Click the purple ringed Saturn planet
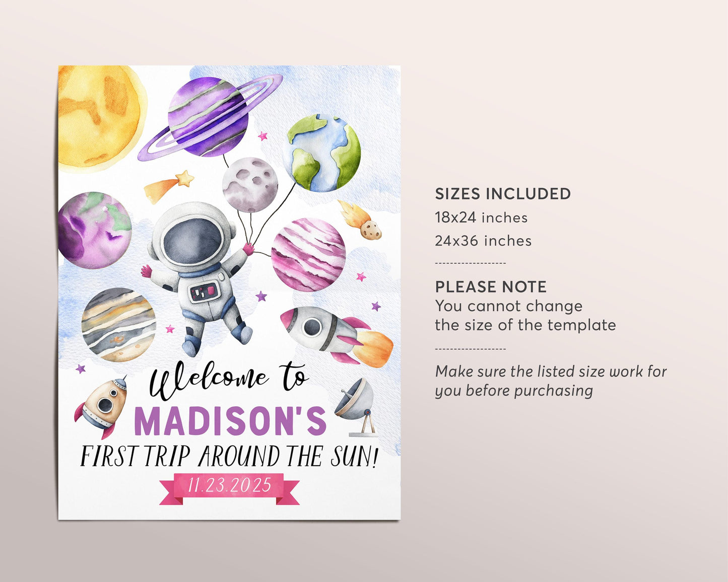728x582 pixels. (x=210, y=118)
